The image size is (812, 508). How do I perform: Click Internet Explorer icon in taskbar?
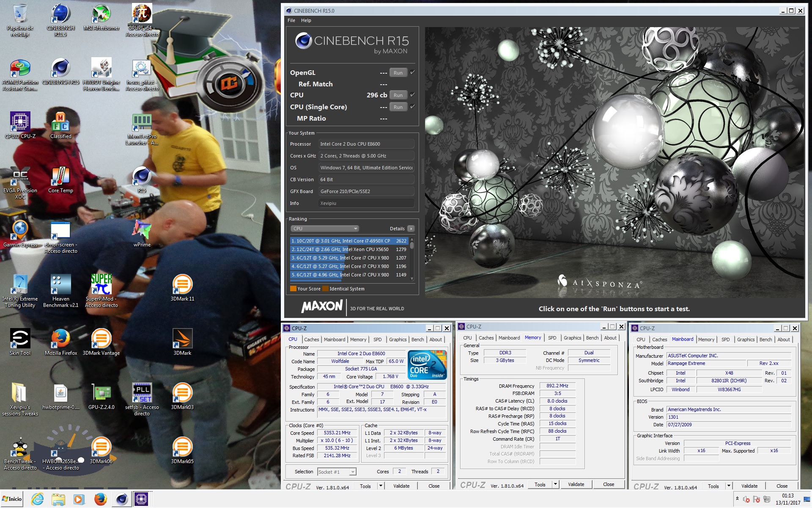coord(38,499)
